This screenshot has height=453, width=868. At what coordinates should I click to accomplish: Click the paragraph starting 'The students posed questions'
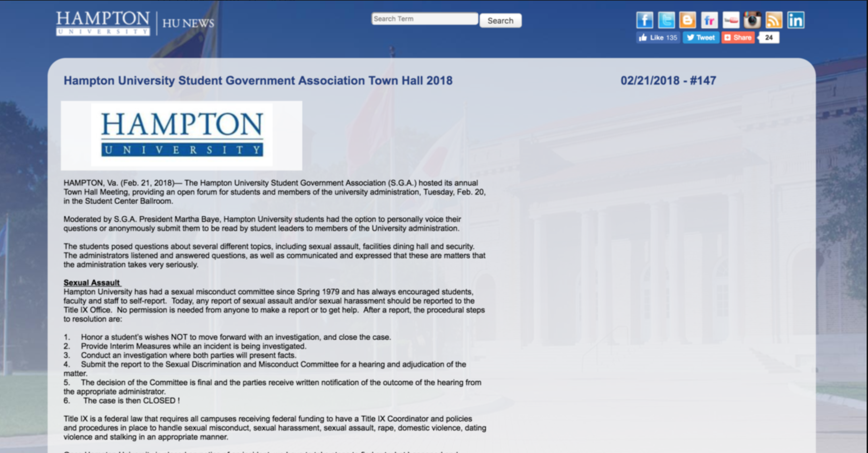click(274, 255)
